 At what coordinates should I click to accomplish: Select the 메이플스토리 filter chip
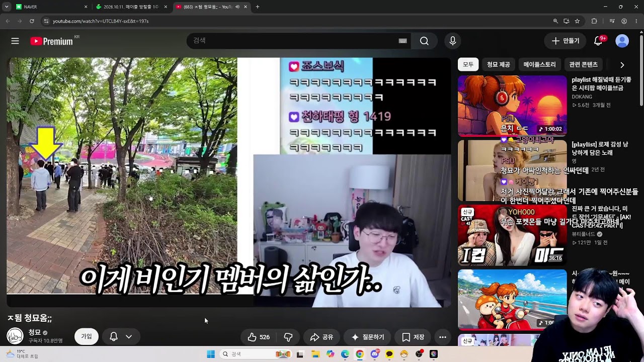click(x=539, y=65)
